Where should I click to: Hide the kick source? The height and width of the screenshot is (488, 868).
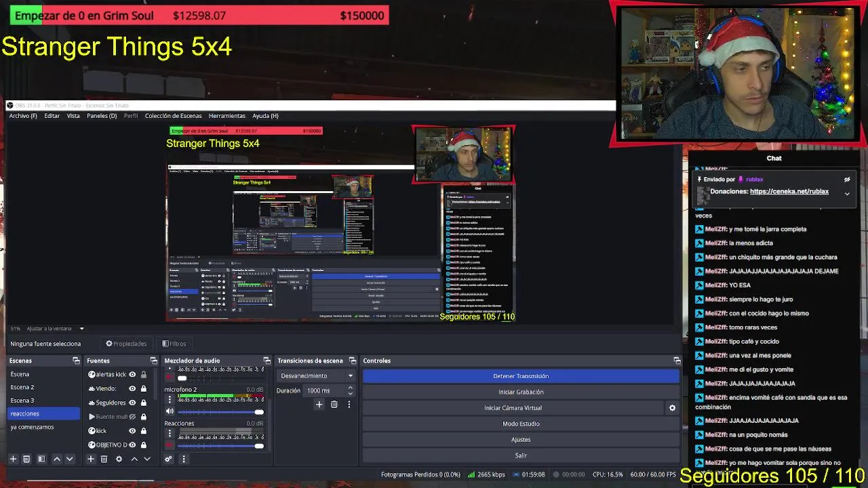click(132, 430)
